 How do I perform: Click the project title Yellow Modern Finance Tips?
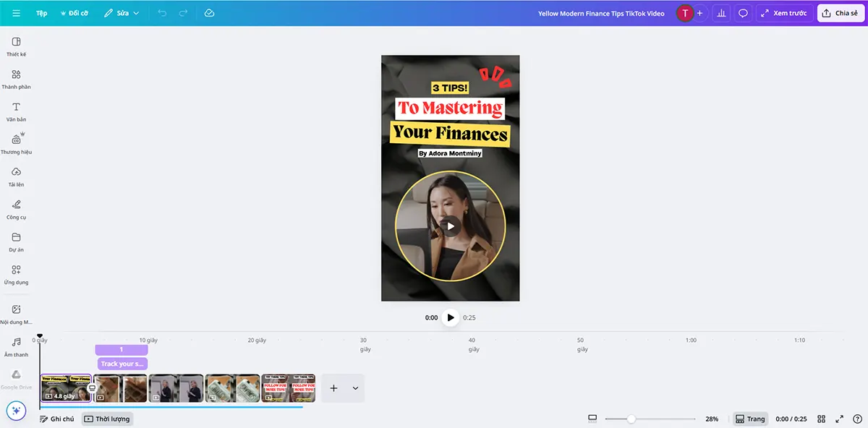[x=601, y=14]
